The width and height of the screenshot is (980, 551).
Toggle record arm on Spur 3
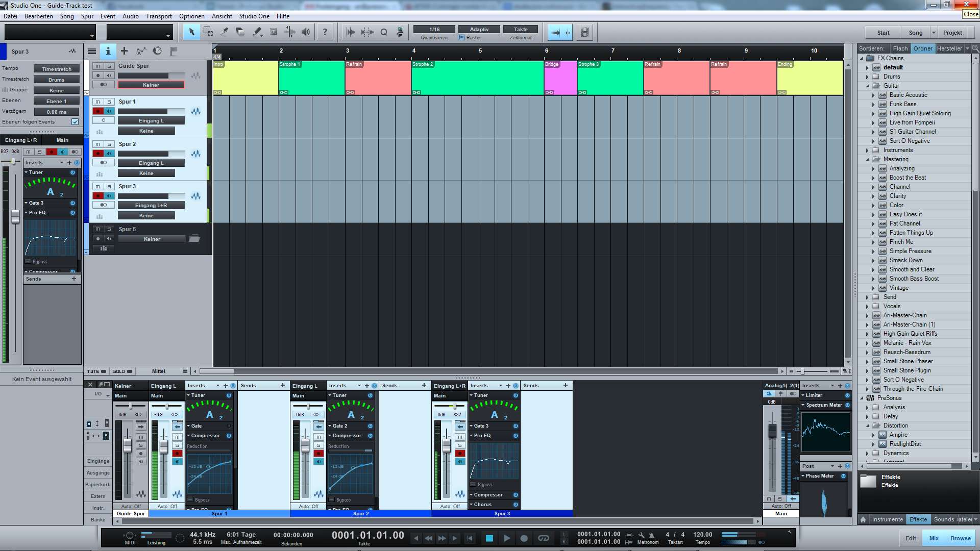click(97, 196)
